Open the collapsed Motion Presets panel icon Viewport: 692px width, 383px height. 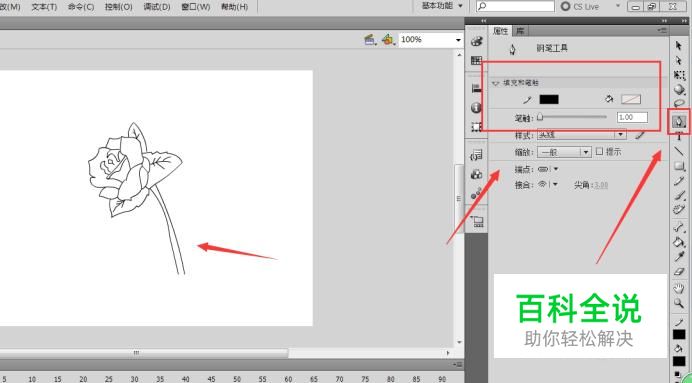tap(477, 193)
